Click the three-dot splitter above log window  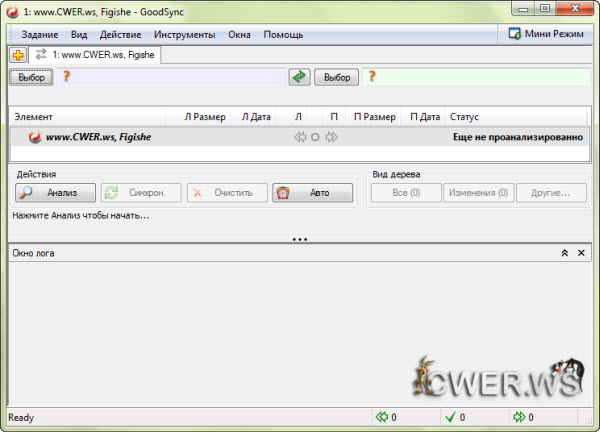(299, 239)
